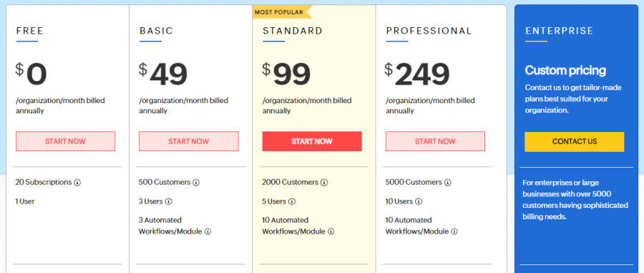Show info for Standard 10 Automated Workflows/Module
This screenshot has width=644, height=273.
pyautogui.click(x=331, y=231)
